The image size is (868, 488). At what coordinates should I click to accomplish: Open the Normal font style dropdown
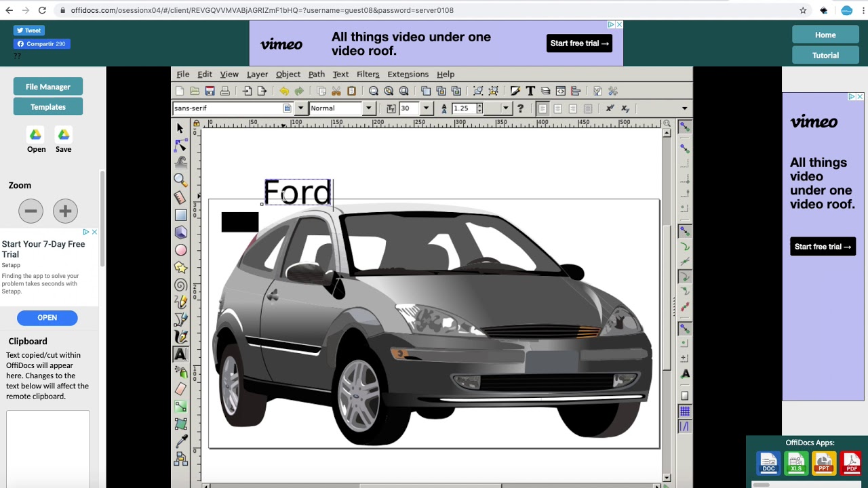(x=368, y=108)
